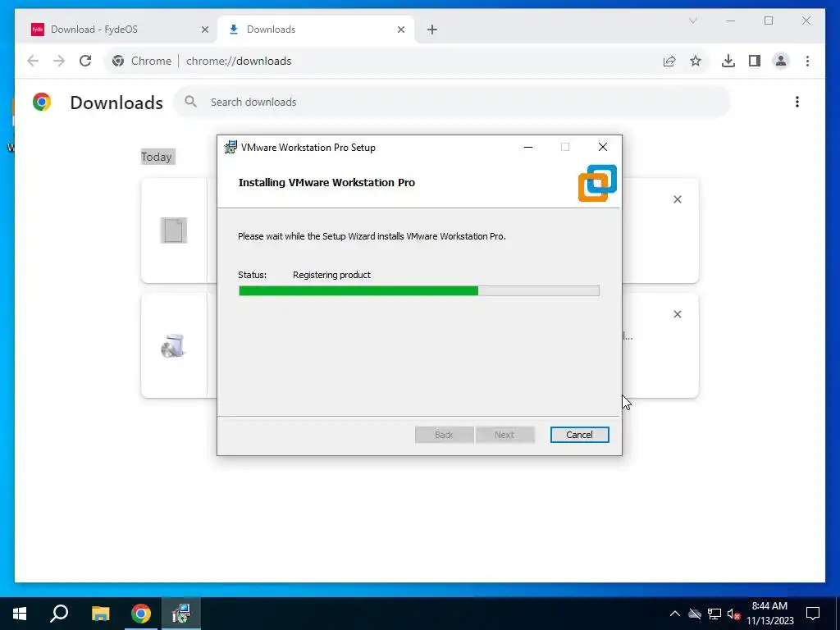Close the Downloads tab
This screenshot has height=630, width=840.
click(400, 30)
